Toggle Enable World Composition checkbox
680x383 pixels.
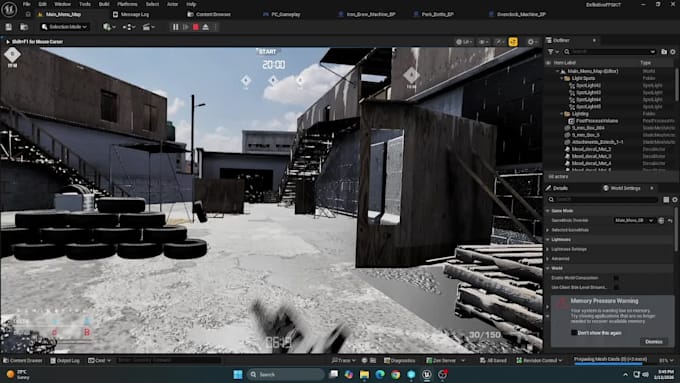616,278
